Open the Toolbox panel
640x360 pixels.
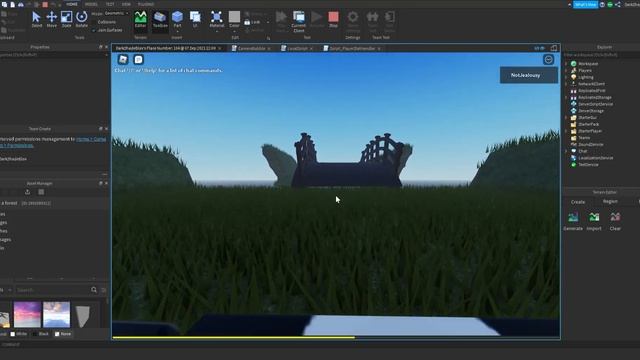tap(160, 20)
